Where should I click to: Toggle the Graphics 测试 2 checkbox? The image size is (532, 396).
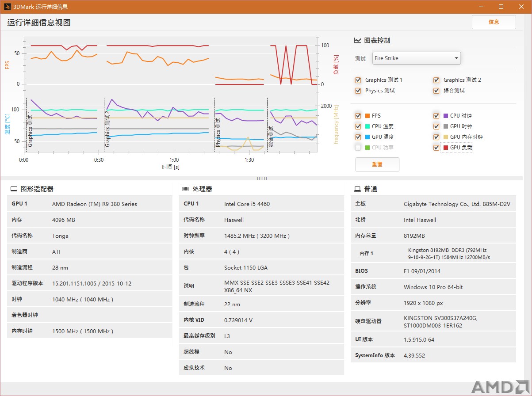[x=436, y=80]
